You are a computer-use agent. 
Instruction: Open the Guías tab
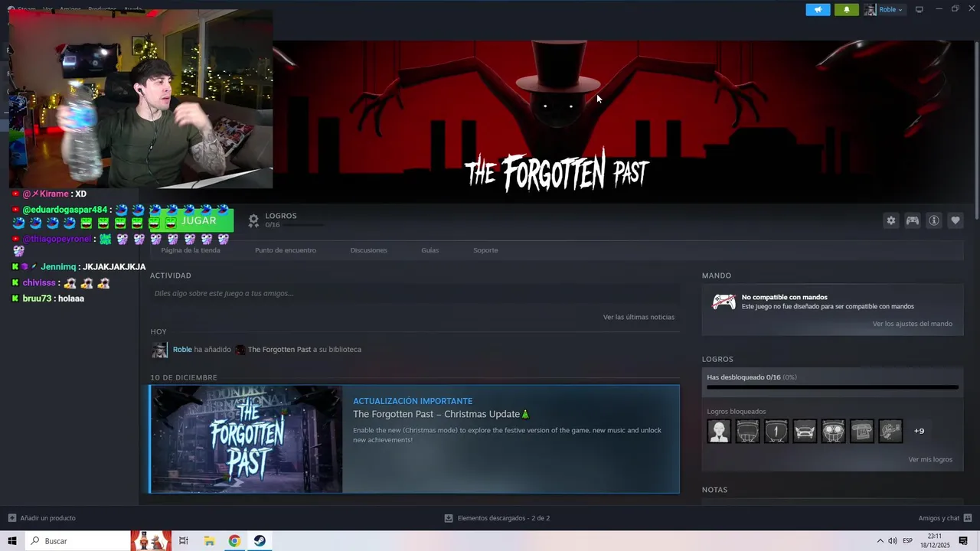point(430,250)
